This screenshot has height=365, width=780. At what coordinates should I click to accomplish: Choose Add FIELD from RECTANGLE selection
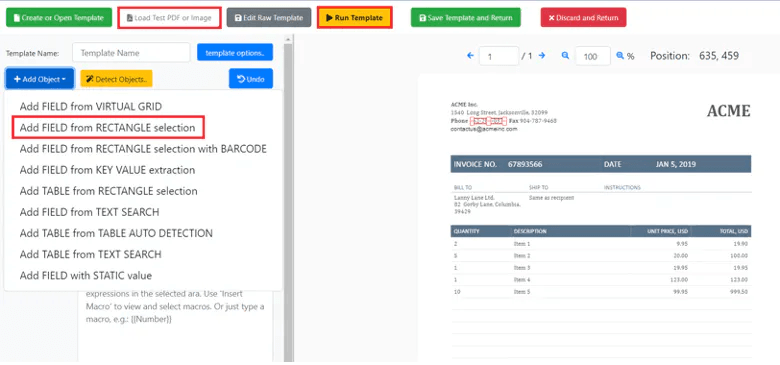108,128
